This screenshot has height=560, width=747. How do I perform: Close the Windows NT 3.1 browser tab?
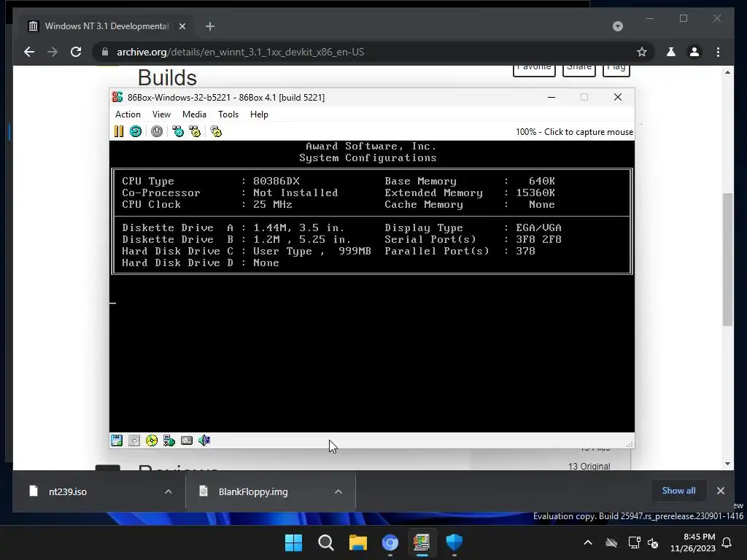182,26
